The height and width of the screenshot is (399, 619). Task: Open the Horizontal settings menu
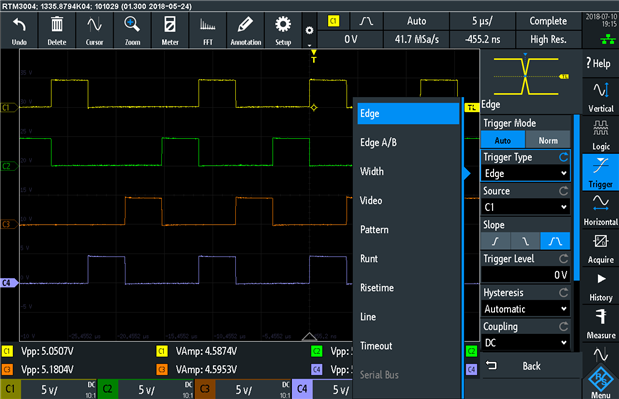pyautogui.click(x=600, y=210)
